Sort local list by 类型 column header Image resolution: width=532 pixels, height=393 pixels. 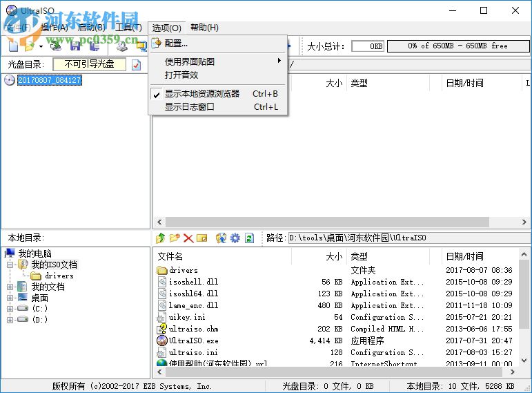pyautogui.click(x=388, y=256)
